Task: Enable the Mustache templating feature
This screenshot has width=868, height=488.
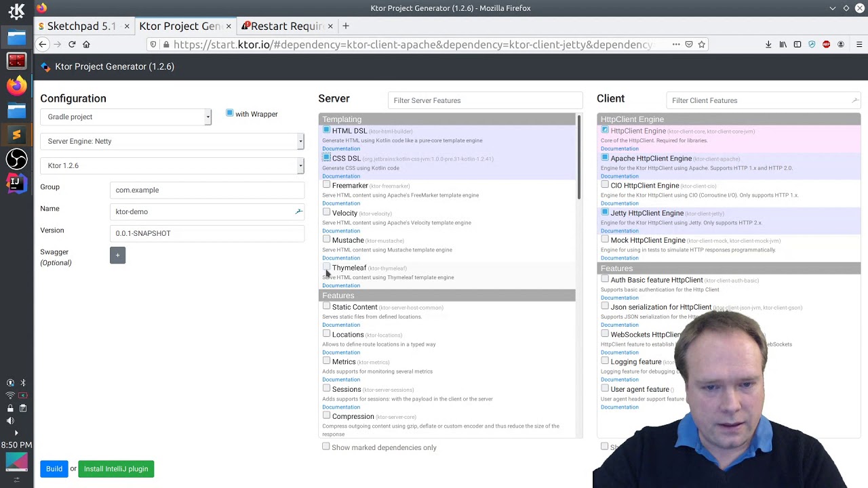Action: click(x=326, y=239)
